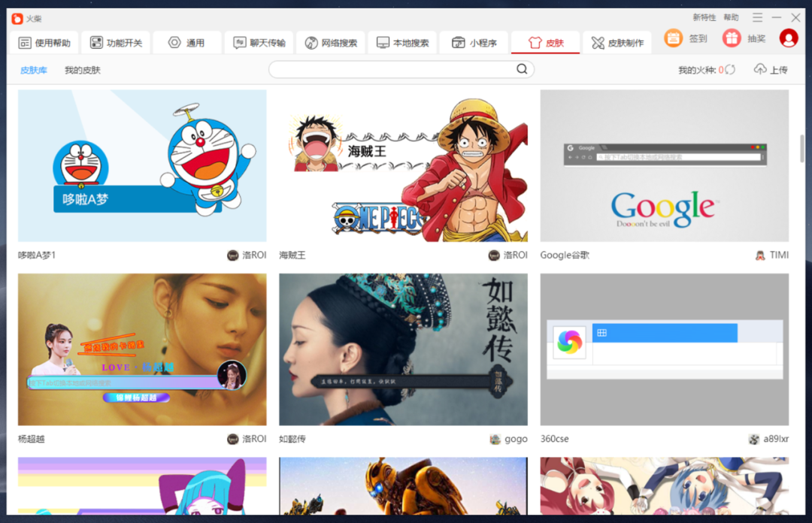Select the blue-haired anime girl skin thumbnail
812x523 pixels.
point(142,485)
